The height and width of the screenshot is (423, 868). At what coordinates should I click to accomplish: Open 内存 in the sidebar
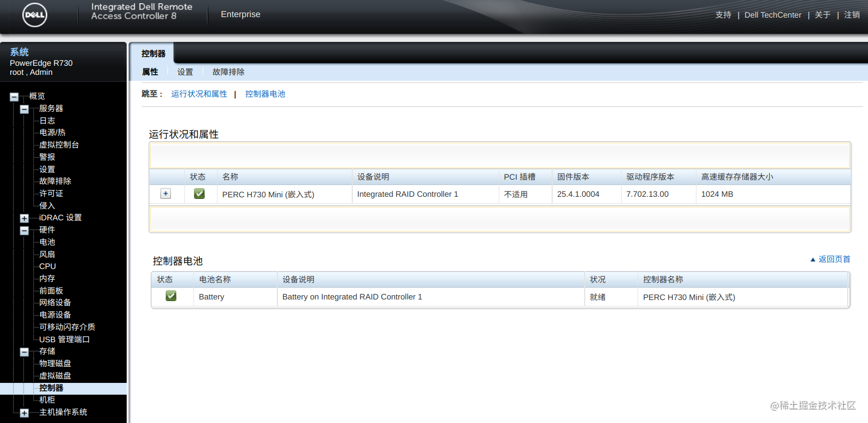coord(47,278)
